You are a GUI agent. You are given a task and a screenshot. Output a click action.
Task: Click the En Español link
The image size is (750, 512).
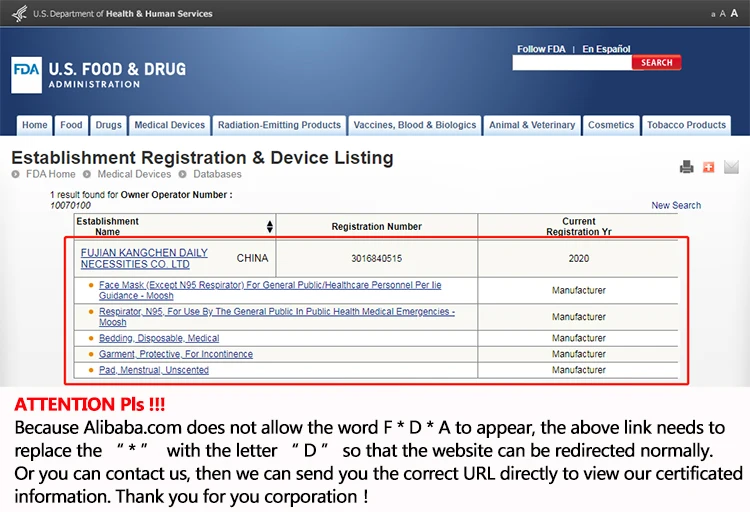(607, 49)
